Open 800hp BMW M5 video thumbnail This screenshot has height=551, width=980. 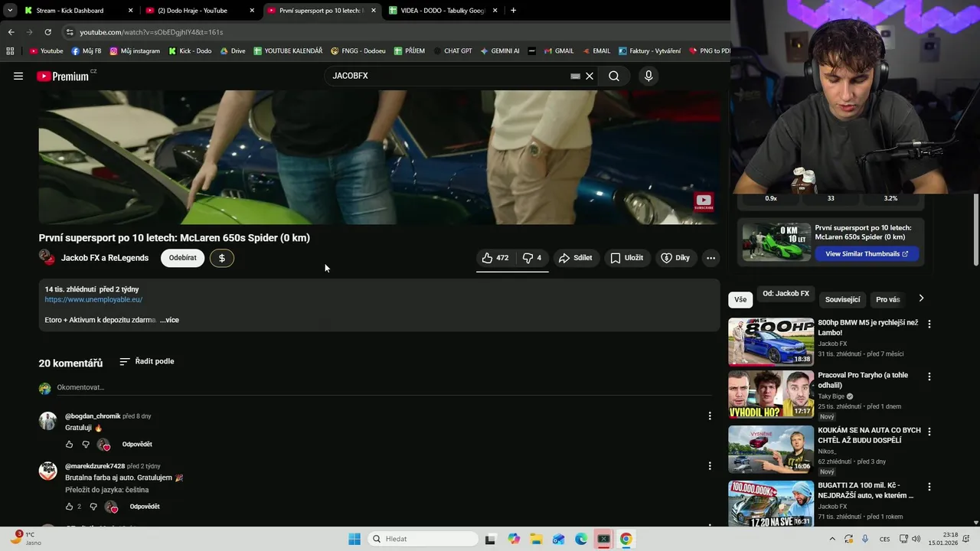pyautogui.click(x=771, y=342)
